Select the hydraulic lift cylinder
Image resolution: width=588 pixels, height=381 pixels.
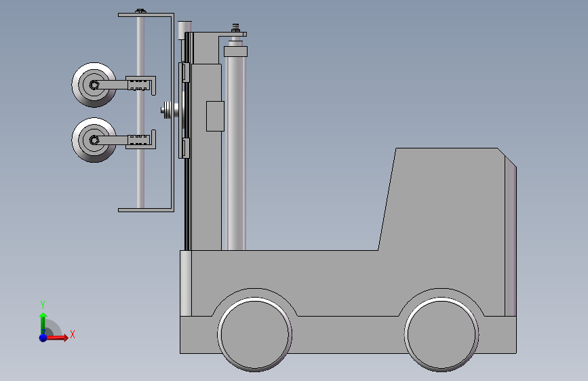[x=236, y=154]
